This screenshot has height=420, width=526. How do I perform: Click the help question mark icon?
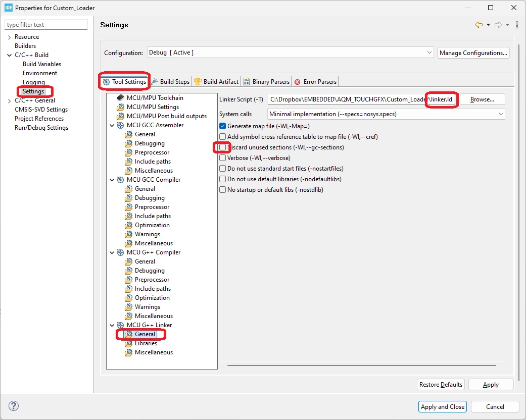[14, 406]
